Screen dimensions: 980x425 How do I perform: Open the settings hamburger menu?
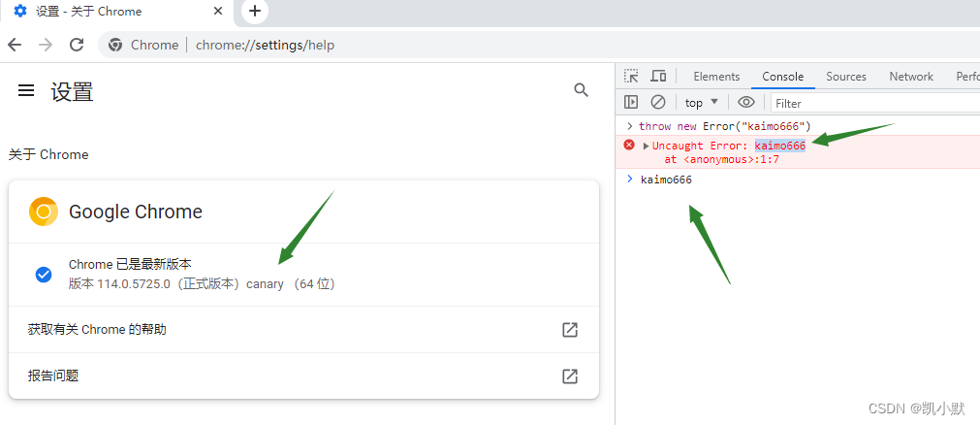[x=25, y=91]
